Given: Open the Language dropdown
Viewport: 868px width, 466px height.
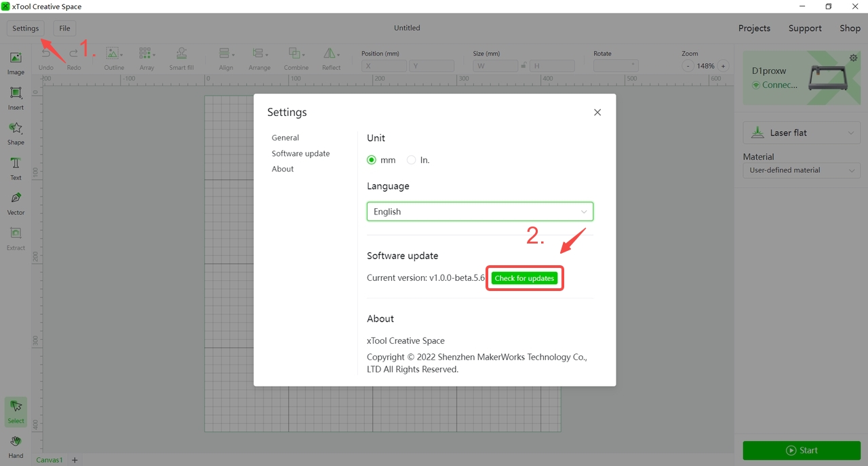Looking at the screenshot, I should point(480,212).
